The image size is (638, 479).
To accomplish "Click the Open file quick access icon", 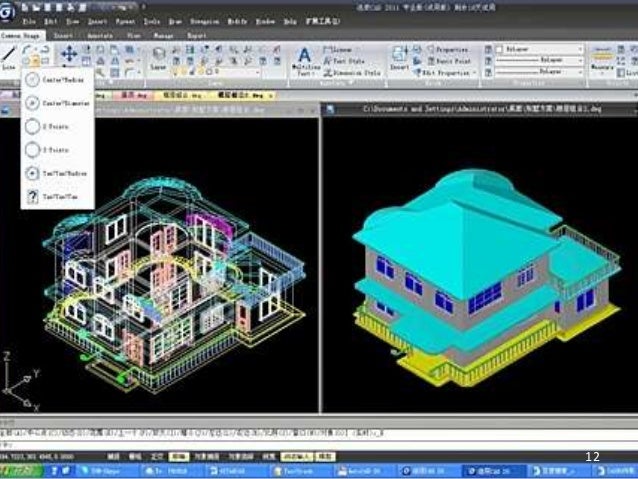I will 37,7.
